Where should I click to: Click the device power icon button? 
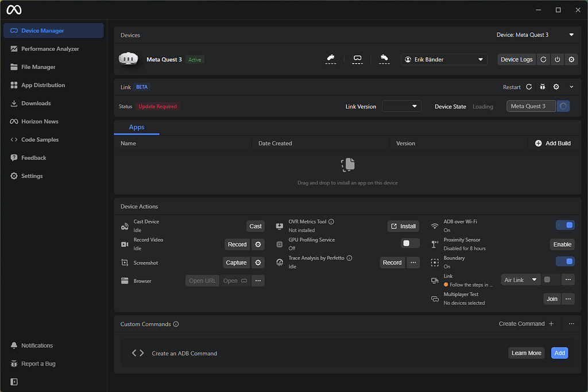pos(557,60)
